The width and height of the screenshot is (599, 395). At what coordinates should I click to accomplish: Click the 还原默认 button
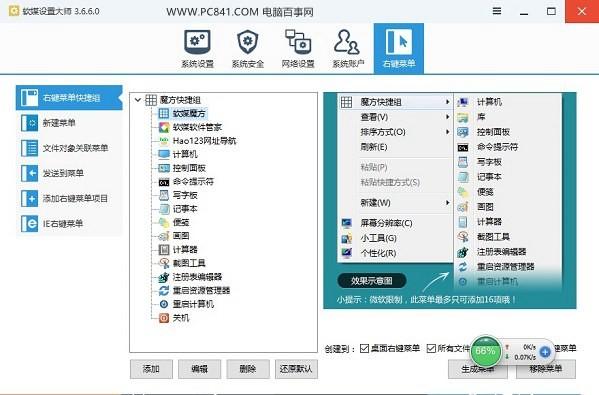(x=296, y=369)
